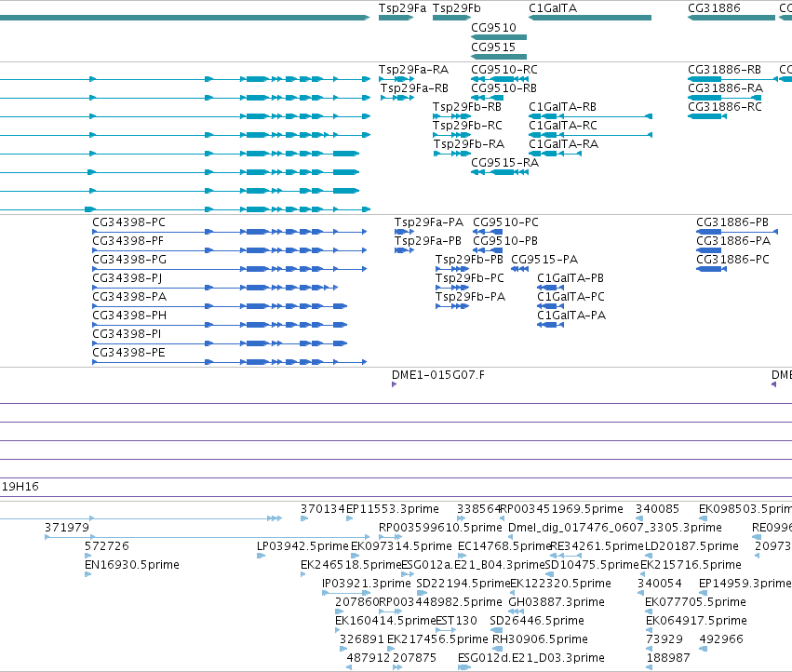Click transcript Tsp29Fb-RB label
Viewport: 792px width, 672px height.
click(466, 107)
